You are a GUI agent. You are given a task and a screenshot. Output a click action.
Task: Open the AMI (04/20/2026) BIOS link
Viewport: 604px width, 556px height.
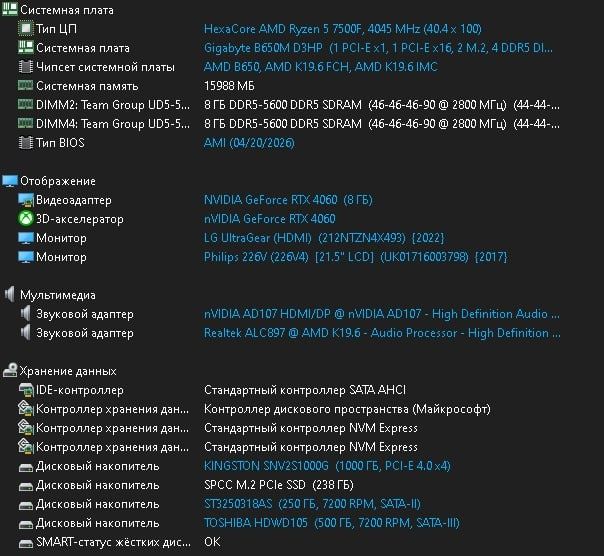[249, 143]
